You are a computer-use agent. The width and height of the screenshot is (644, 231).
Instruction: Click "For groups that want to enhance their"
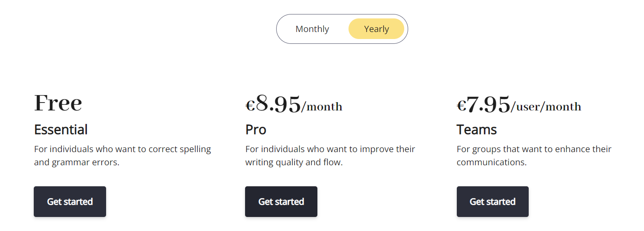pos(534,149)
